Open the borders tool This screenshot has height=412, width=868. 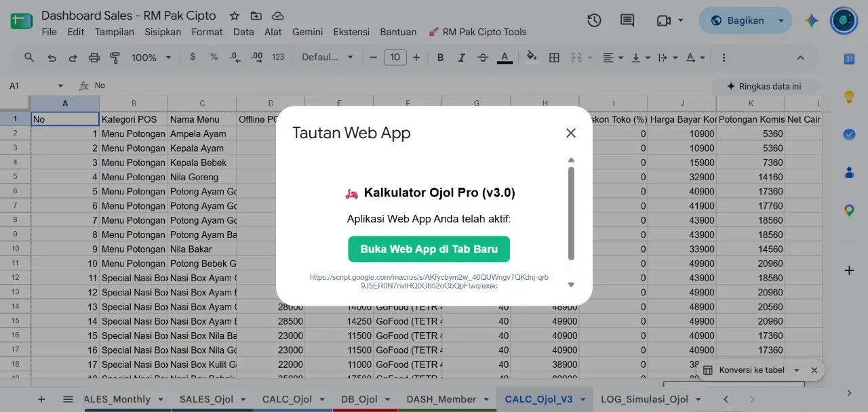(554, 58)
